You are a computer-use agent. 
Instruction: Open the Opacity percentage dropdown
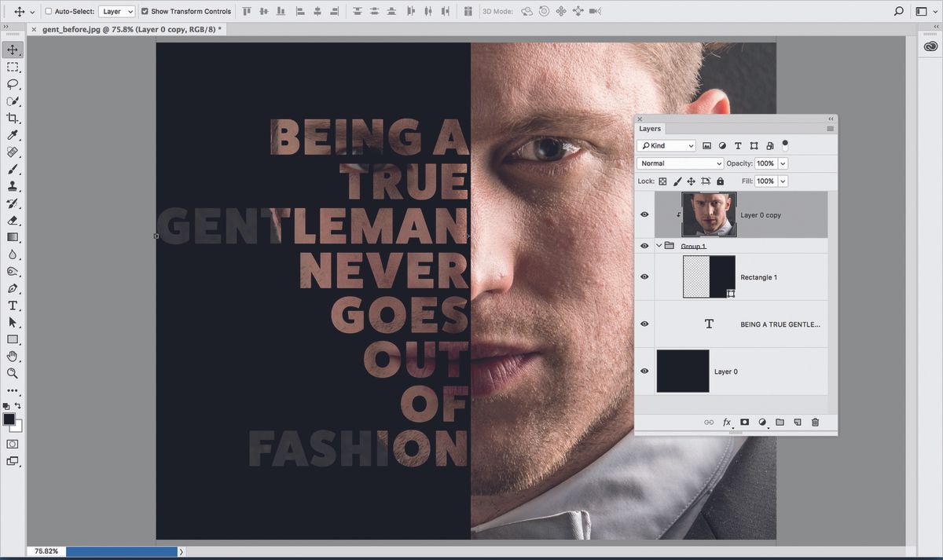click(x=784, y=163)
